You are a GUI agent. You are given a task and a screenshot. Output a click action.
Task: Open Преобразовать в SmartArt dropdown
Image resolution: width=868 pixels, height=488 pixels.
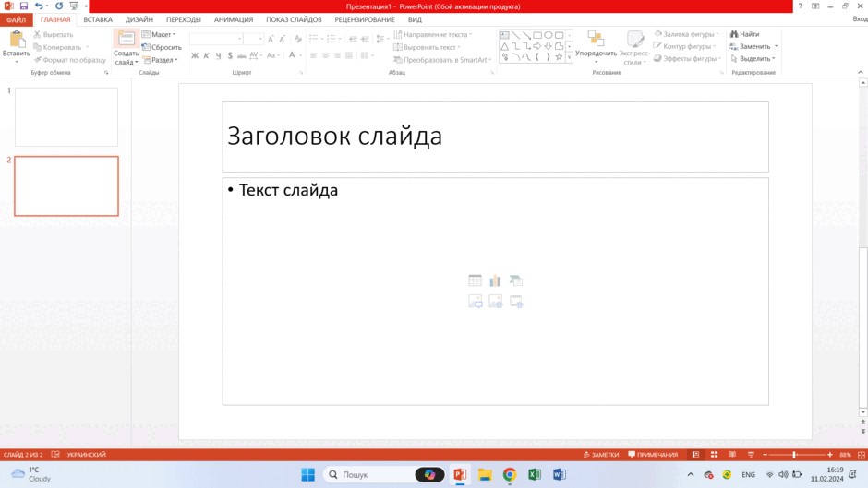(x=442, y=60)
